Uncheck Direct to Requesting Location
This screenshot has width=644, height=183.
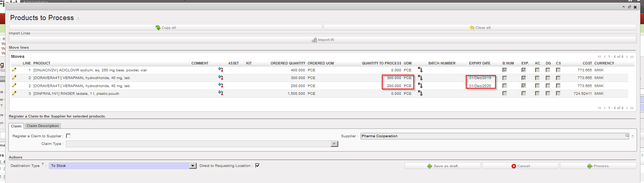[x=257, y=165]
